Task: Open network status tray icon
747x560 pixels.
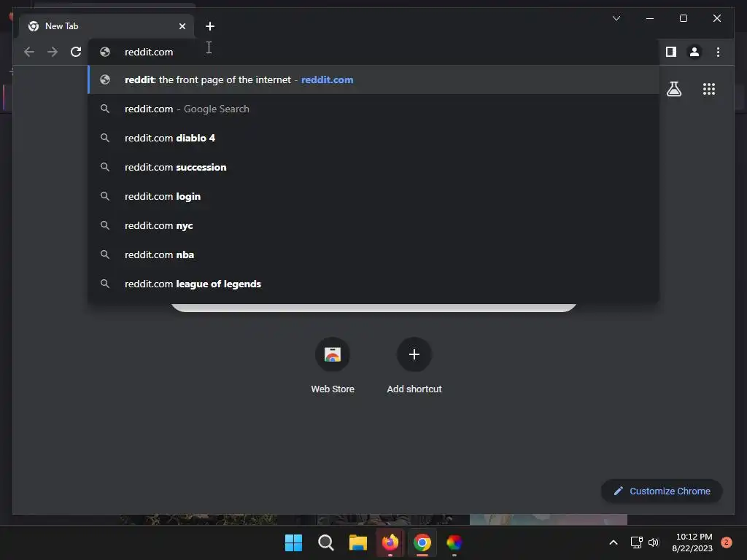Action: click(636, 542)
